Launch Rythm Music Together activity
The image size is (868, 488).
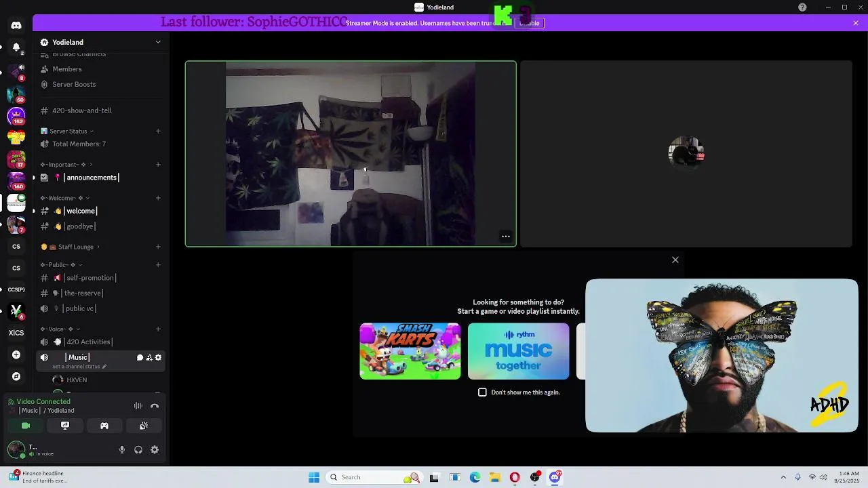(x=519, y=351)
